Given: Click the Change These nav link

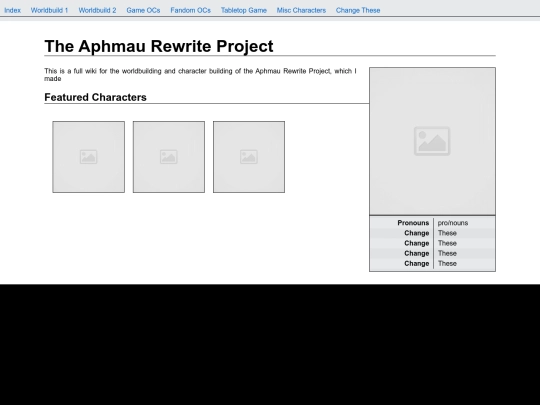Looking at the screenshot, I should pos(358,10).
